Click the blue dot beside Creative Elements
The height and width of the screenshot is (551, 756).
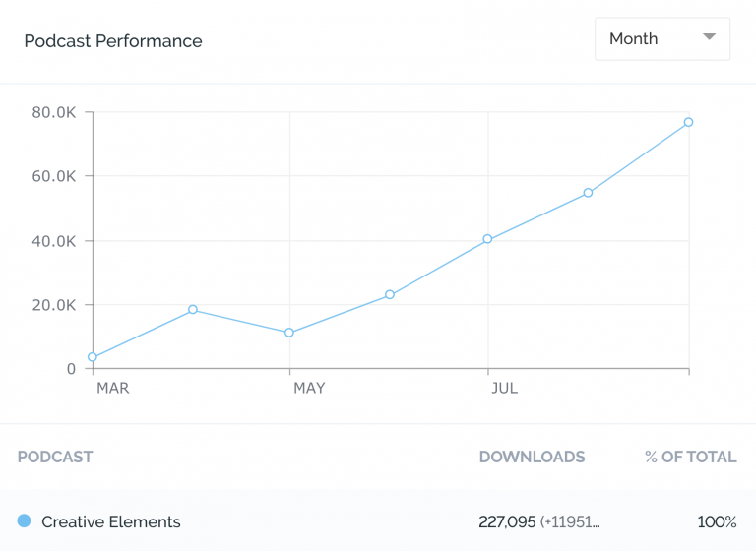point(25,520)
